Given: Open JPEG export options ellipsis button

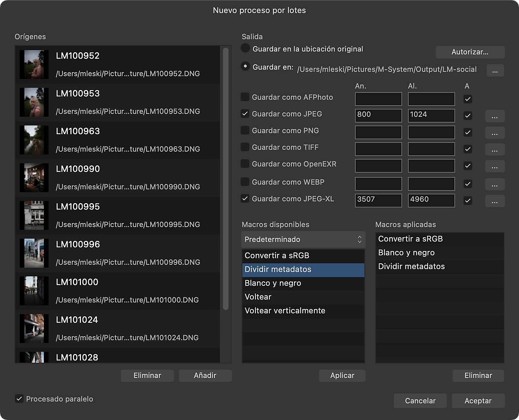Looking at the screenshot, I should 495,116.
